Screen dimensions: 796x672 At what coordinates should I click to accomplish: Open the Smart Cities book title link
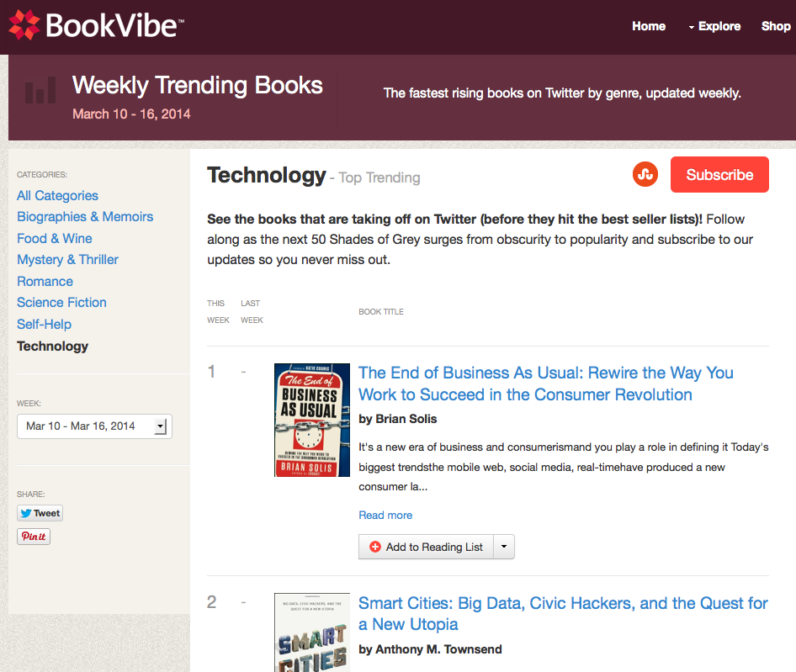563,614
